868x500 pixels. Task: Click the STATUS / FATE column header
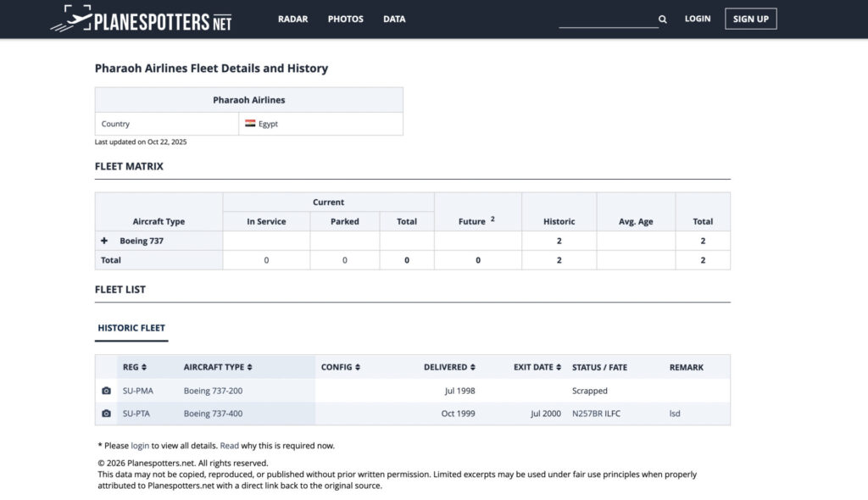599,367
